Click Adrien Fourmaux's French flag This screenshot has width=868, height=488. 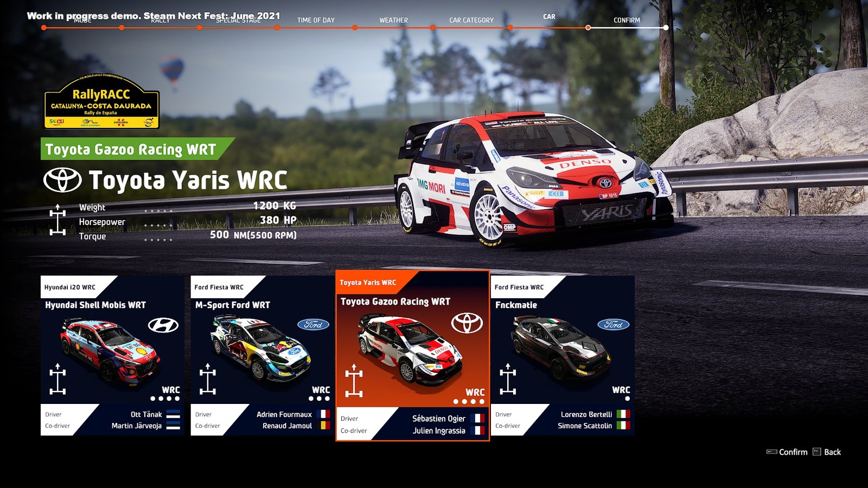[323, 414]
